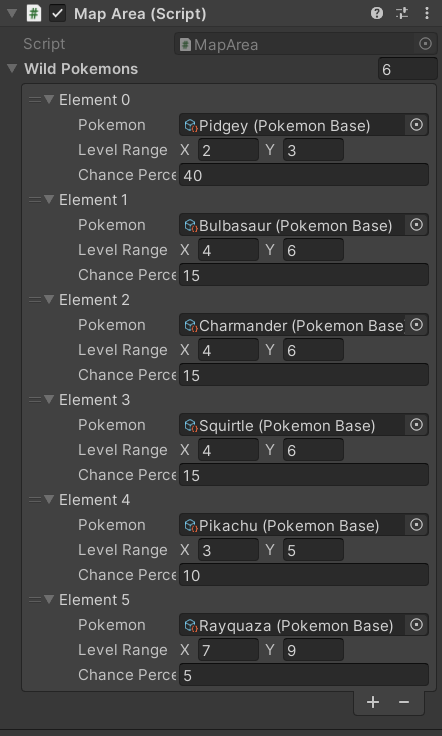Open the component help reference icon
This screenshot has width=442, height=736.
[x=377, y=13]
